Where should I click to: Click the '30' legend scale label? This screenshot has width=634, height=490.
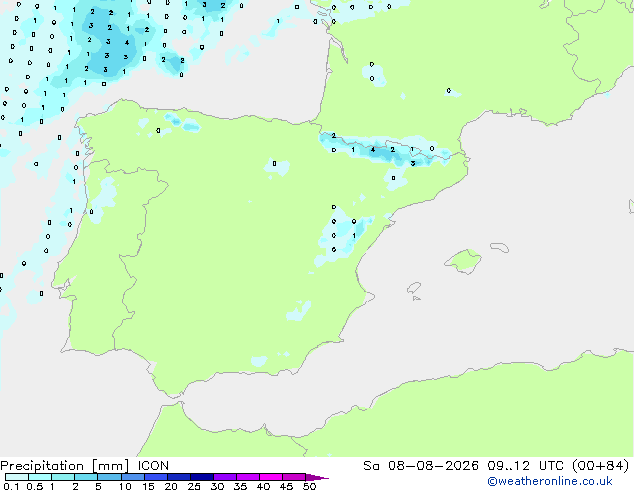tap(217, 486)
